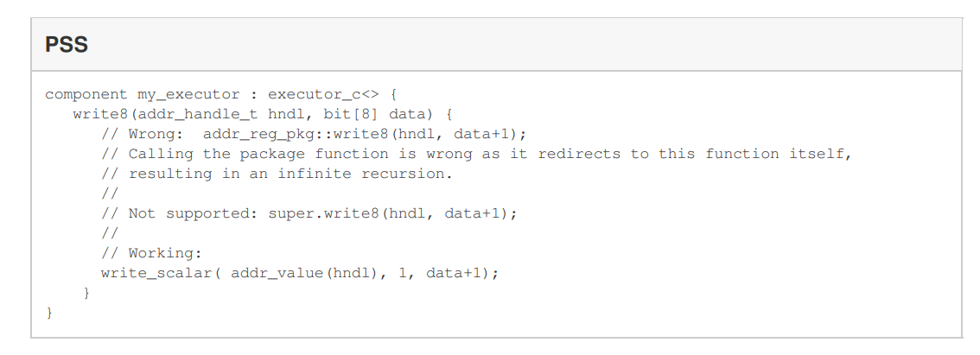The height and width of the screenshot is (355, 980).
Task: Click the 'Working:' comment line
Action: coord(152,253)
